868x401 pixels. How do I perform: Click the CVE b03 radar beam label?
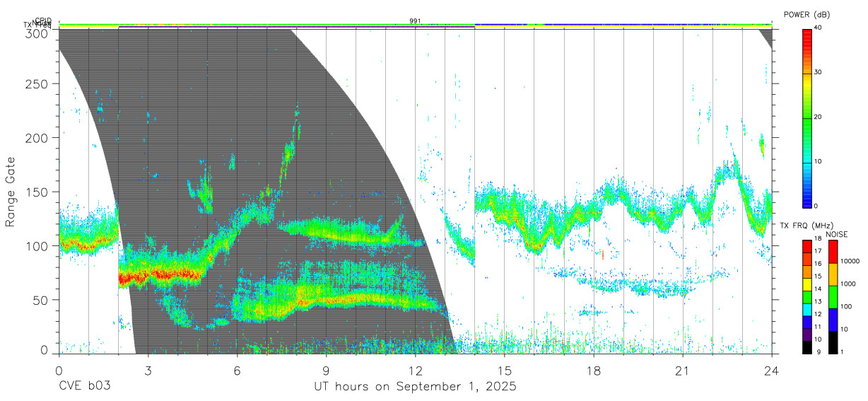84,387
